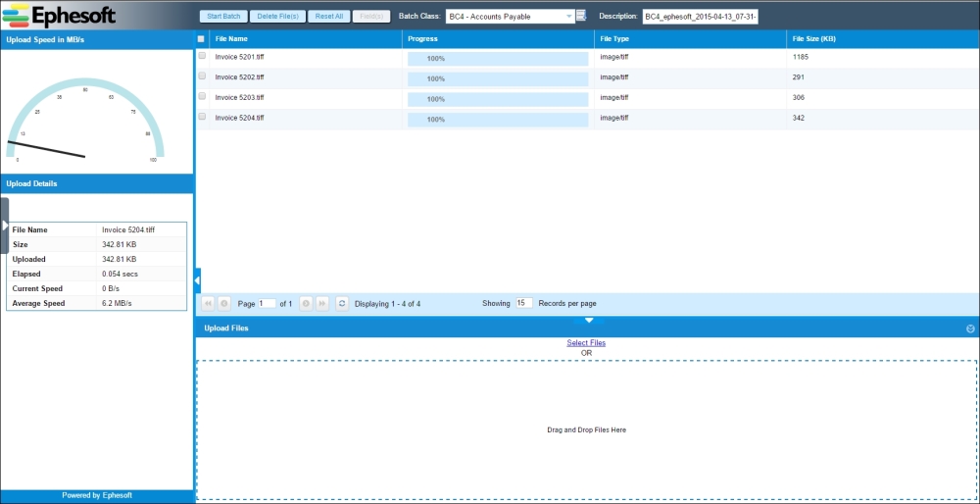Click the Select Files link

tap(586, 342)
